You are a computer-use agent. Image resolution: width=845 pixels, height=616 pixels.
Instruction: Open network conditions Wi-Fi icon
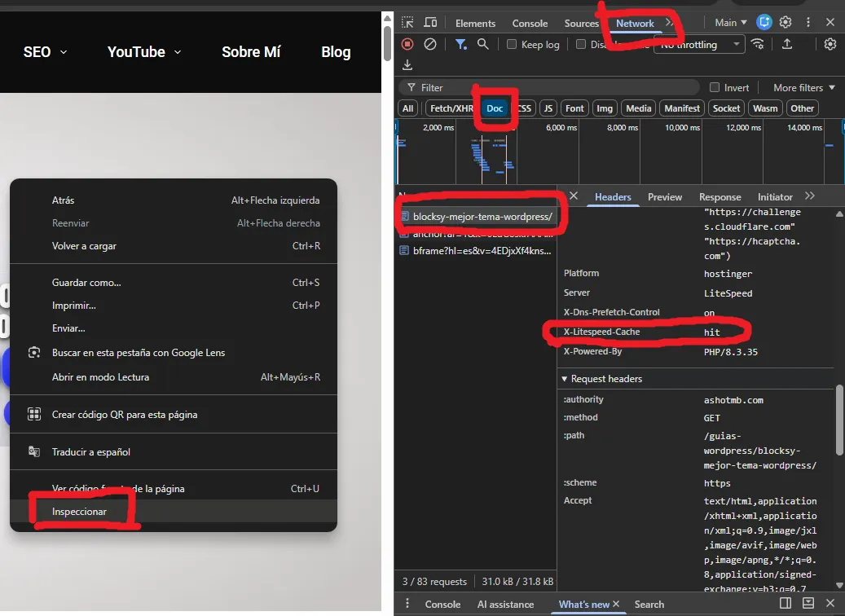coord(758,44)
